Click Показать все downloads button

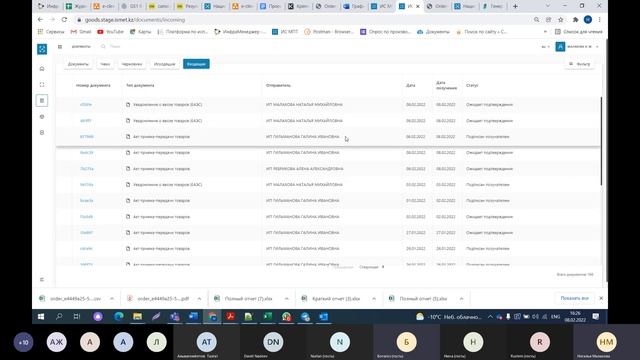pyautogui.click(x=574, y=298)
